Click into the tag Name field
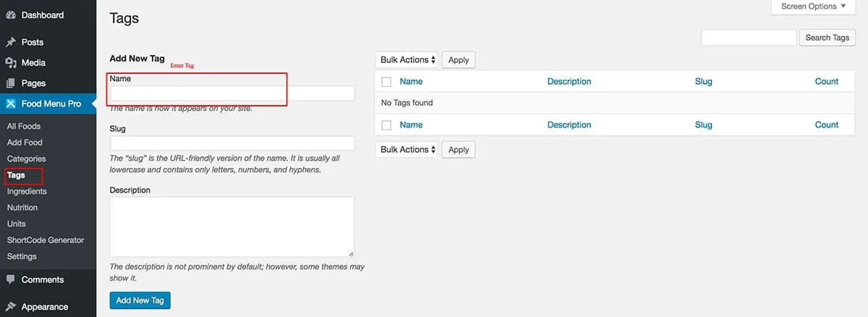This screenshot has height=317, width=868. [x=232, y=93]
